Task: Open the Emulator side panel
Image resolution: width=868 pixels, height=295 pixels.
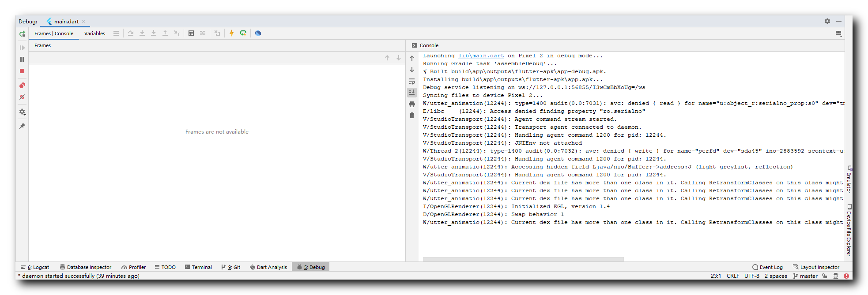Action: (x=849, y=179)
